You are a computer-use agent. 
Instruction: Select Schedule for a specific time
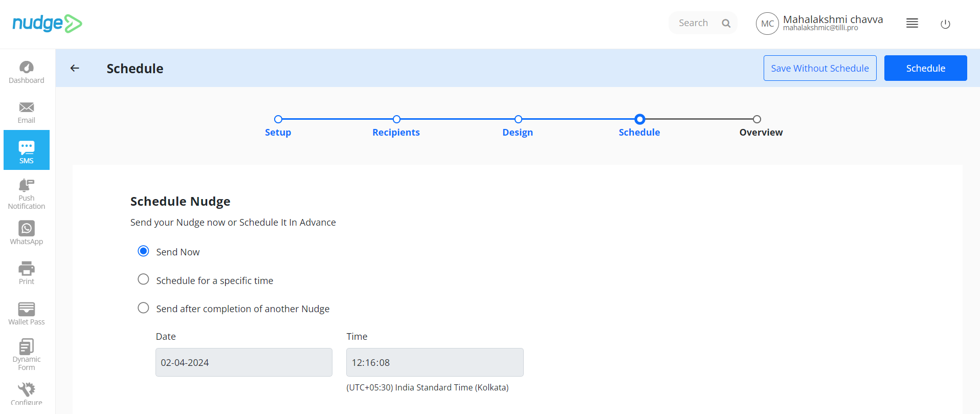click(x=143, y=279)
